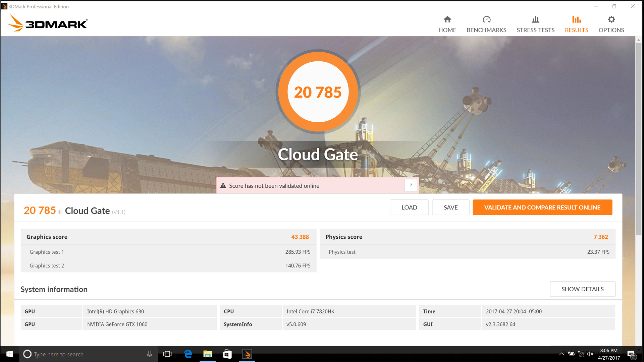
Task: Click the warning triangle icon
Action: pos(223,185)
